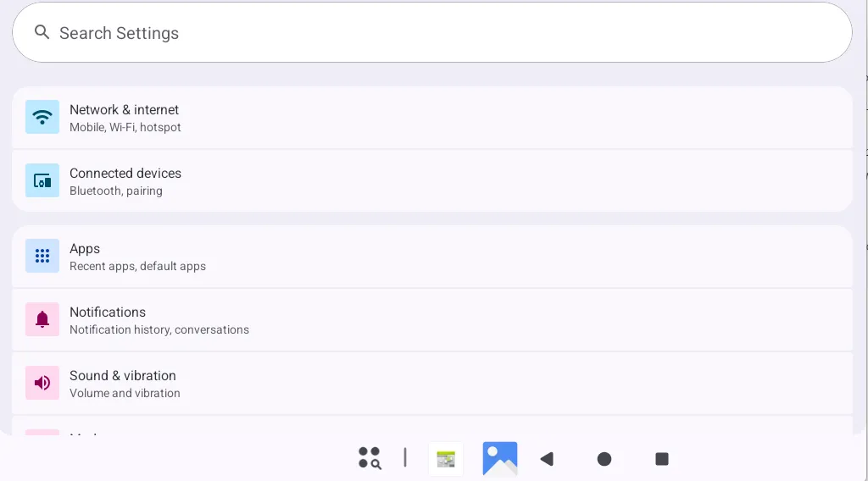Click the Sound & vibration speaker icon
Viewport: 868px width, 481px height.
[x=42, y=383]
